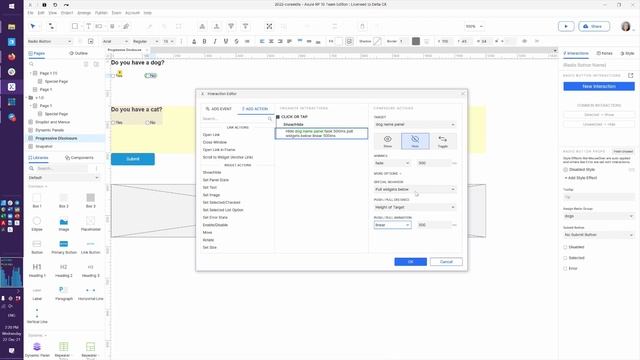This screenshot has width=640, height=360.
Task: Click the Pages panel search icon
Action: click(31, 64)
